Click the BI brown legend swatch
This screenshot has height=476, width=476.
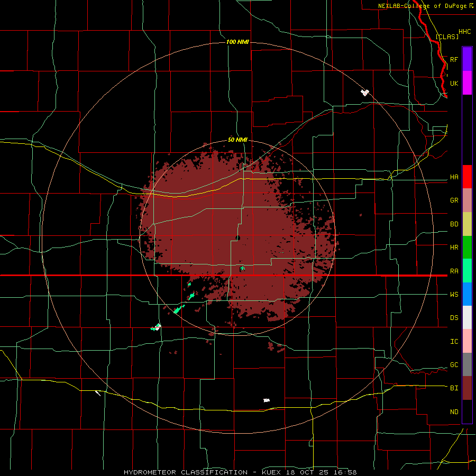coord(467,388)
